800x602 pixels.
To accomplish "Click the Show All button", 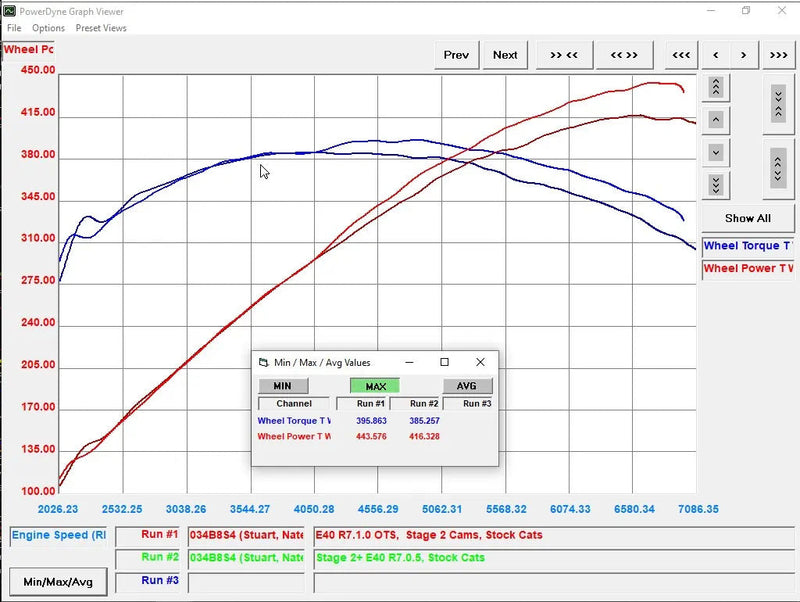I will tap(747, 218).
